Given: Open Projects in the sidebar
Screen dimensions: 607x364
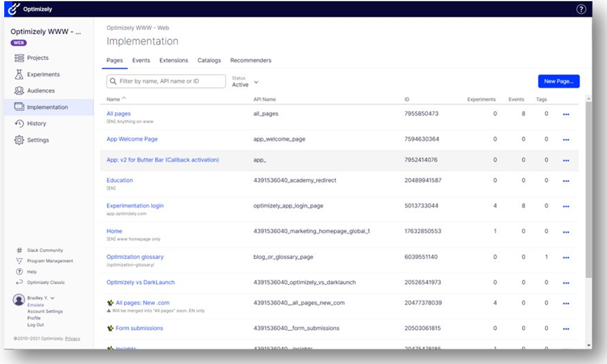Looking at the screenshot, I should tap(38, 58).
